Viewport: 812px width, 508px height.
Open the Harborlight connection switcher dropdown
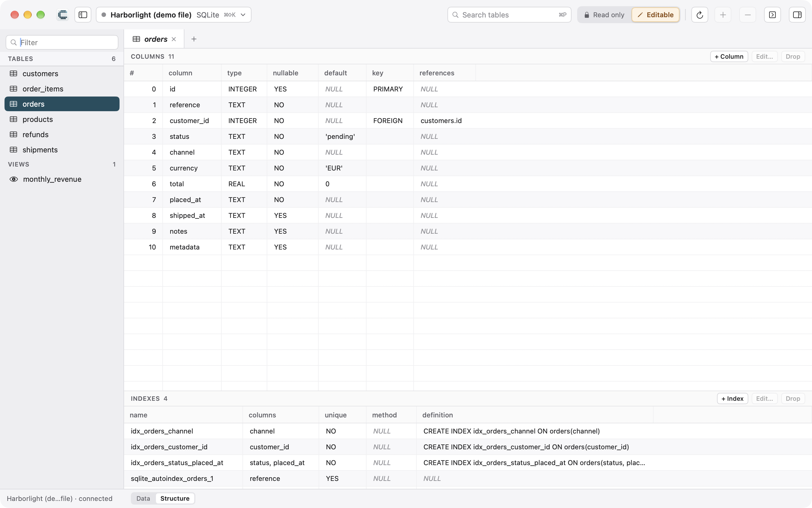(173, 15)
